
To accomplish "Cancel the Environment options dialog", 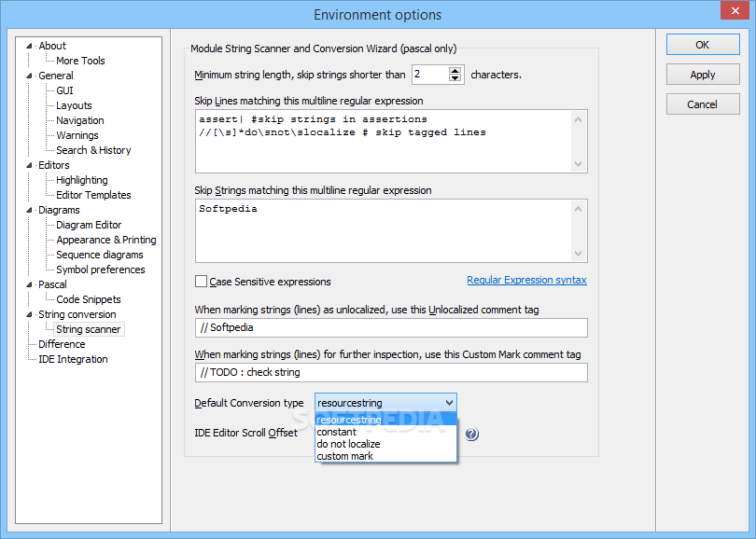I will (x=703, y=104).
